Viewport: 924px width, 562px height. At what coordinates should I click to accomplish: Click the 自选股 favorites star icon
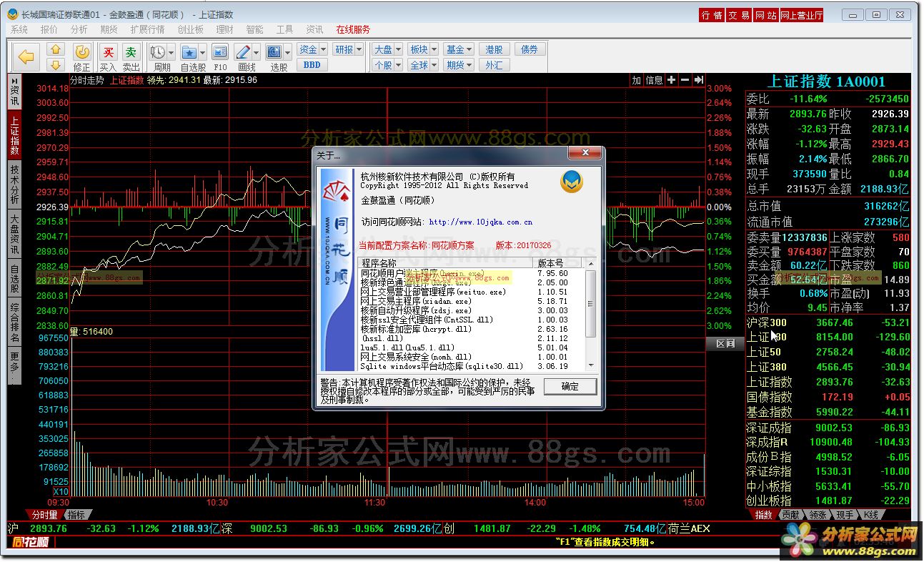(x=189, y=52)
